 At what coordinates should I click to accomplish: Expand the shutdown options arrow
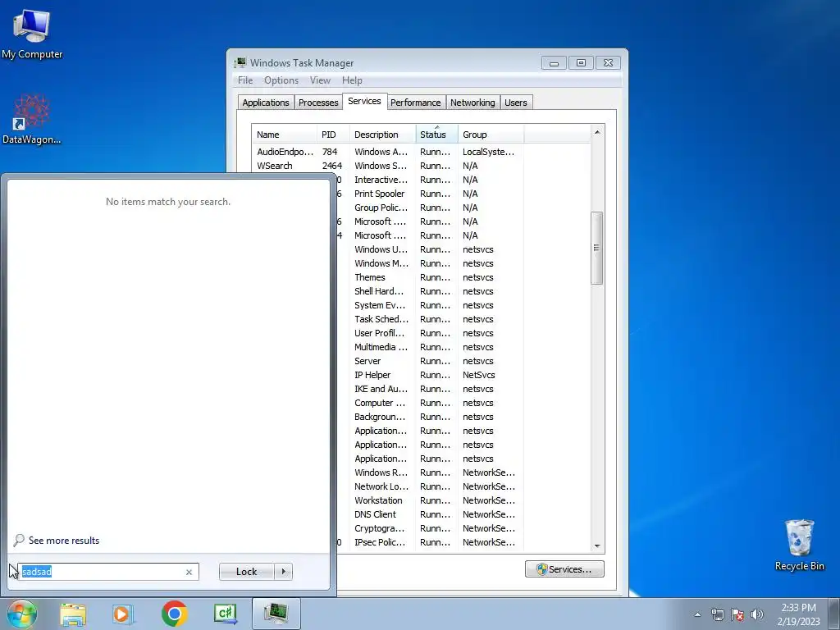[x=283, y=572]
